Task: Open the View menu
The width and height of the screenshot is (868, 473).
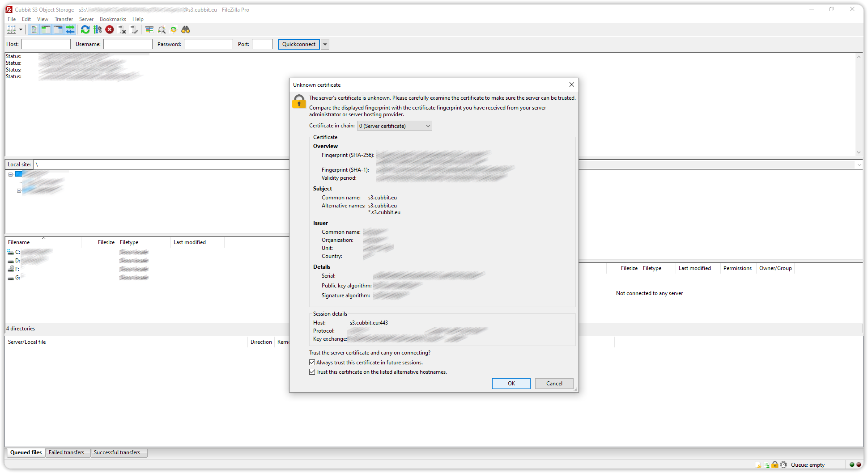Action: 43,19
